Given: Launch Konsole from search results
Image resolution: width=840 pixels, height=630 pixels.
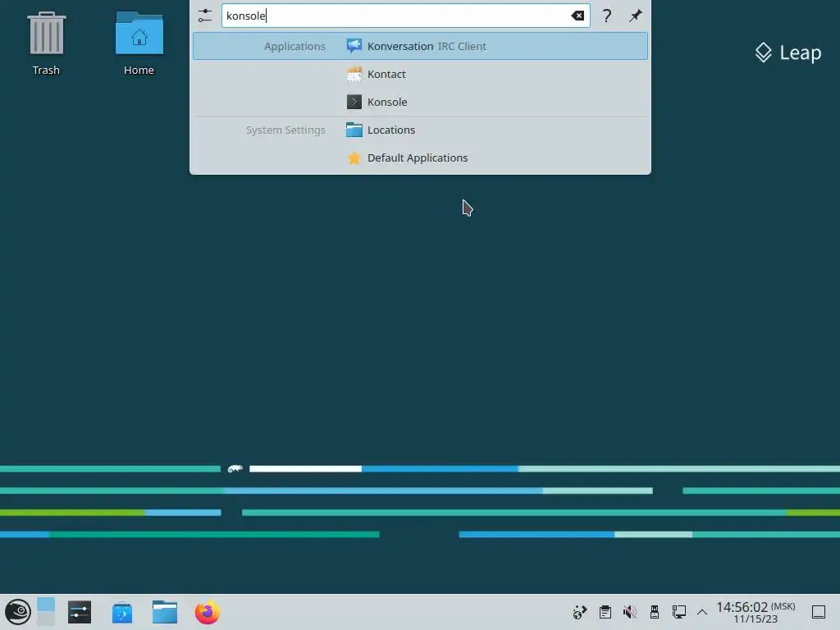Looking at the screenshot, I should click(420, 102).
